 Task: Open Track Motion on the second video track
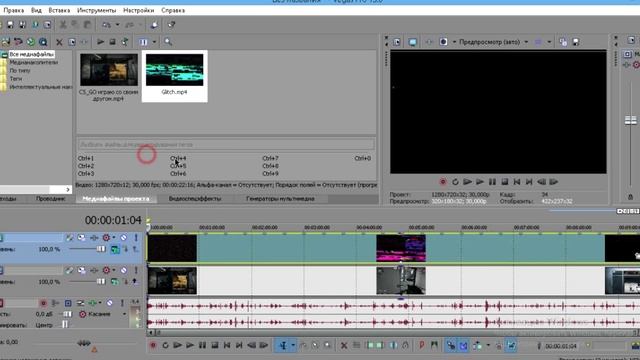pyautogui.click(x=82, y=270)
